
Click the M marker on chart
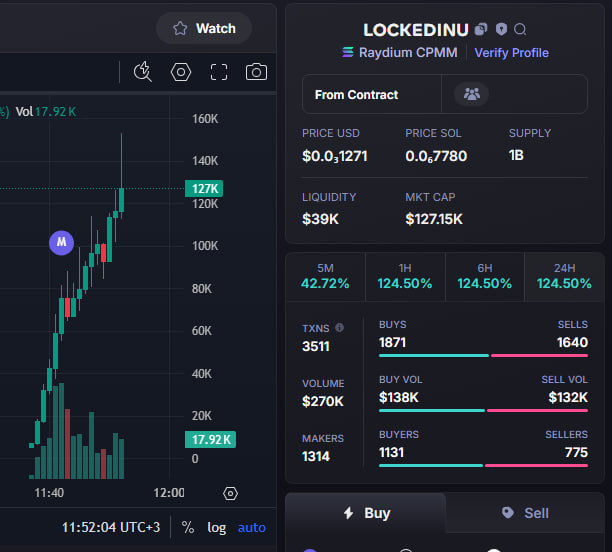point(62,242)
